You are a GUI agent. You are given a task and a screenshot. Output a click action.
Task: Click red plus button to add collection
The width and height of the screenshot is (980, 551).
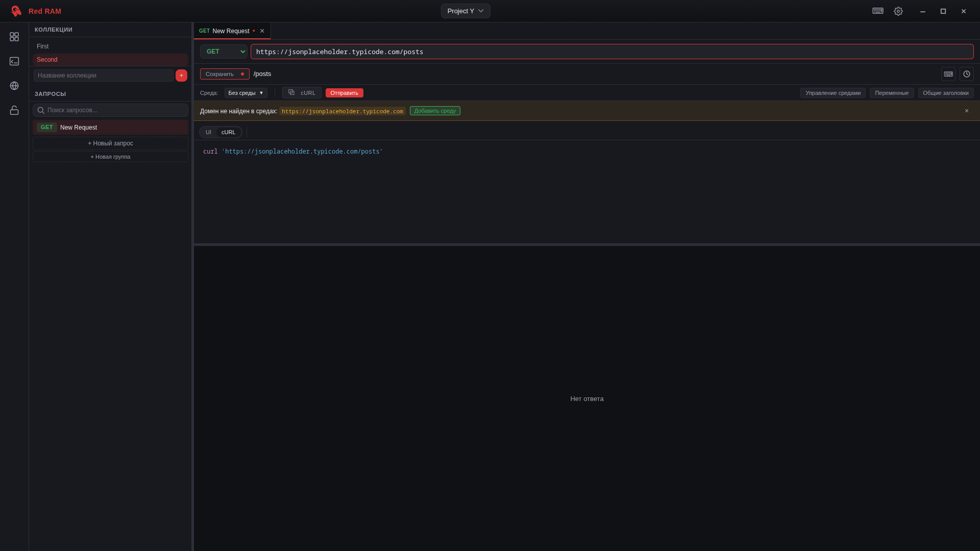[x=181, y=76]
